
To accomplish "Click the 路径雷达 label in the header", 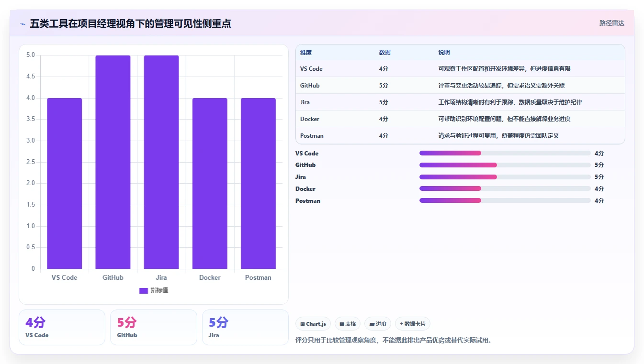I will (x=611, y=23).
